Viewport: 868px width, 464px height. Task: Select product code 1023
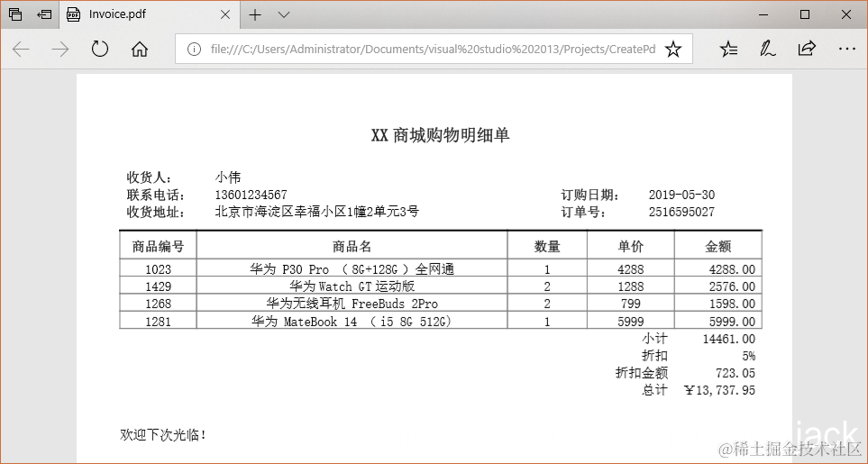[159, 269]
